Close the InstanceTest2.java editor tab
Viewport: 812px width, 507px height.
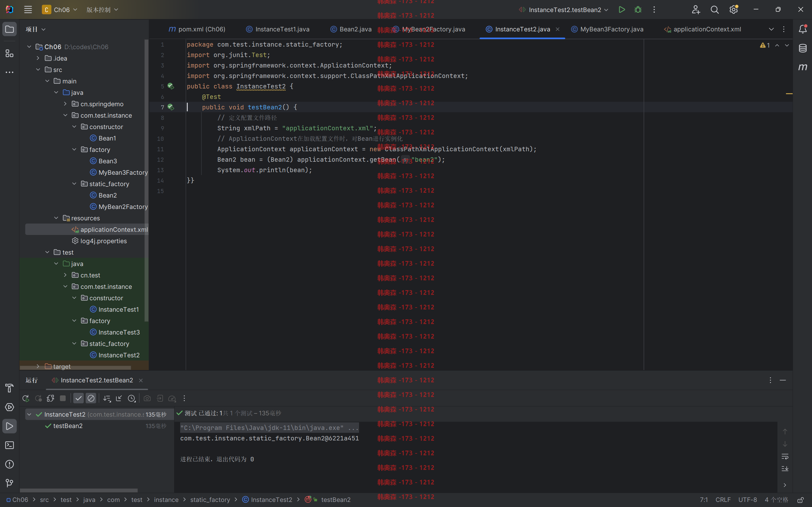coord(557,29)
